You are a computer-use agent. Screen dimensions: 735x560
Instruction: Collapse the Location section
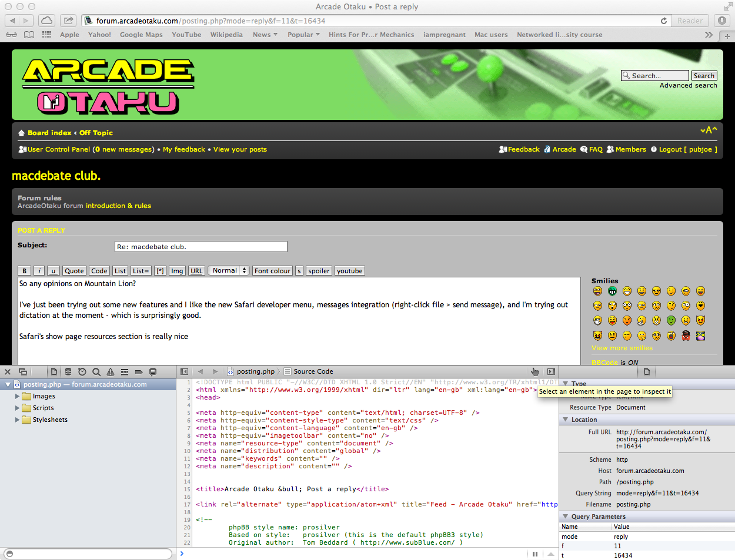click(x=566, y=420)
